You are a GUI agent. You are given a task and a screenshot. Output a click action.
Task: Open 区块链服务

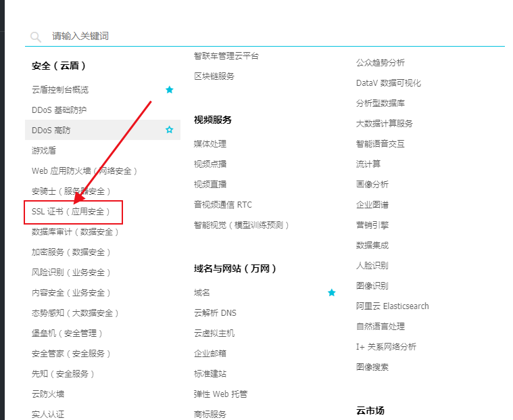pos(214,76)
